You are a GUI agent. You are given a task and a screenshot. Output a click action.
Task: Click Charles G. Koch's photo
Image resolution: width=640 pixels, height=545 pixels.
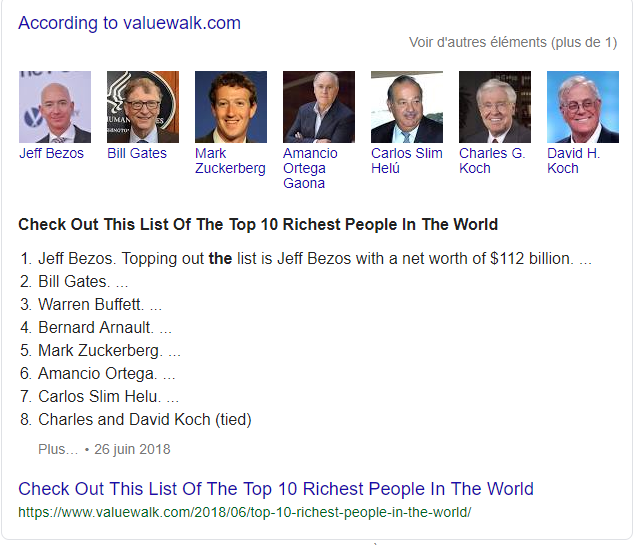[x=495, y=107]
